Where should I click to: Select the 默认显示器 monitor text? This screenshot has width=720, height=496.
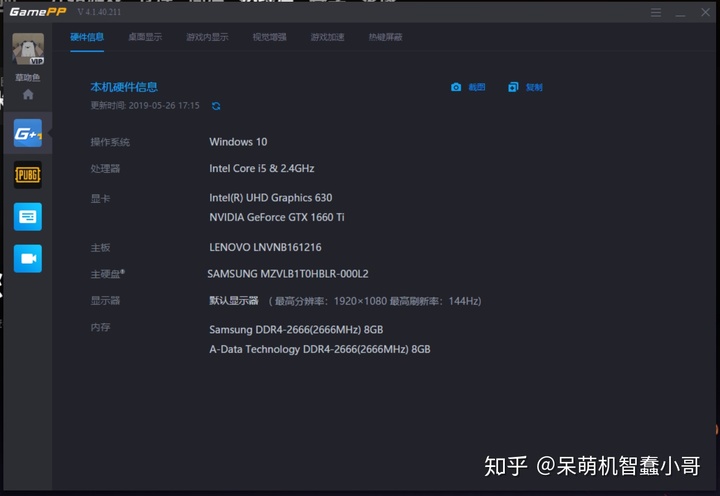click(x=234, y=301)
